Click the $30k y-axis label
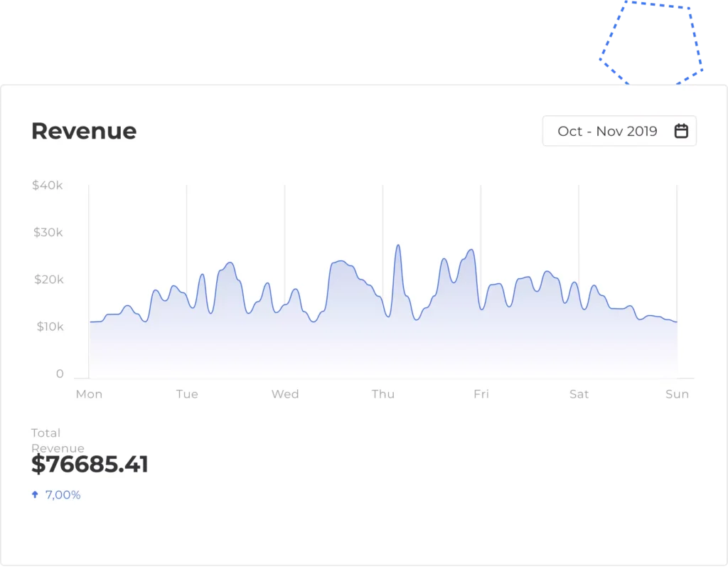The width and height of the screenshot is (728, 567). coord(48,233)
